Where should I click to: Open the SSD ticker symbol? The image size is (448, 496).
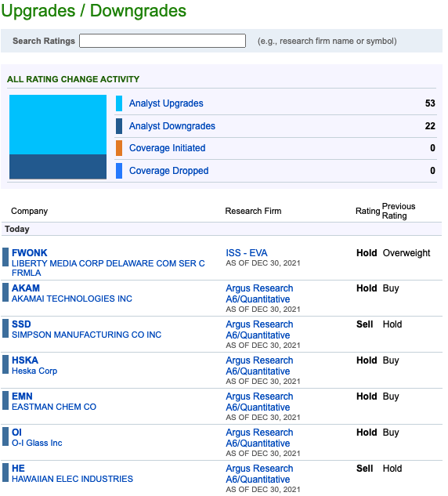click(21, 324)
